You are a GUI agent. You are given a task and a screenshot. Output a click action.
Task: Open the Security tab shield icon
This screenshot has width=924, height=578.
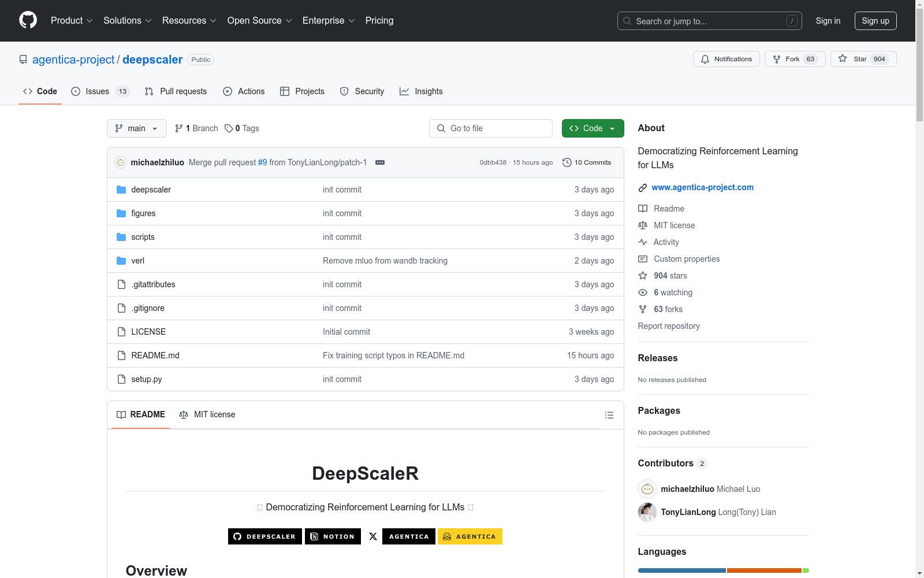pyautogui.click(x=344, y=91)
